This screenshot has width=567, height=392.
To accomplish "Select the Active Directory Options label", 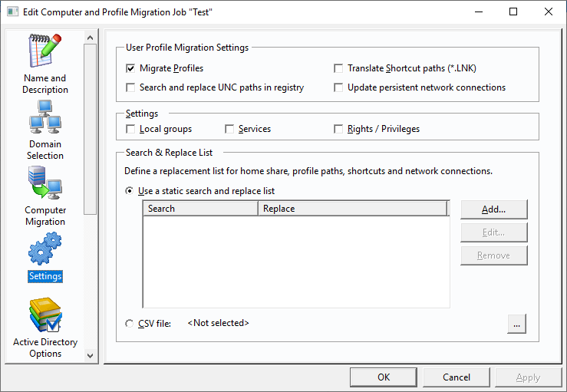I will [x=45, y=348].
